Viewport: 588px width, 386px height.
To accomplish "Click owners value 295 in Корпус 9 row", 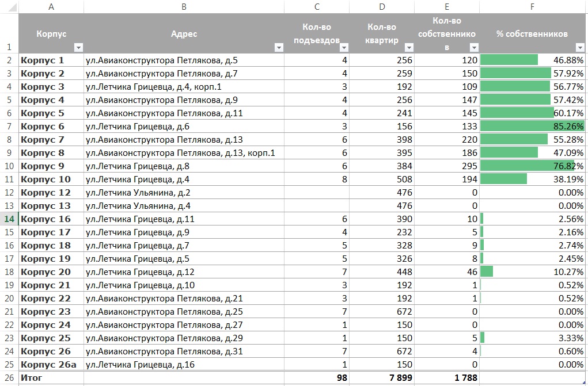I will coord(447,166).
